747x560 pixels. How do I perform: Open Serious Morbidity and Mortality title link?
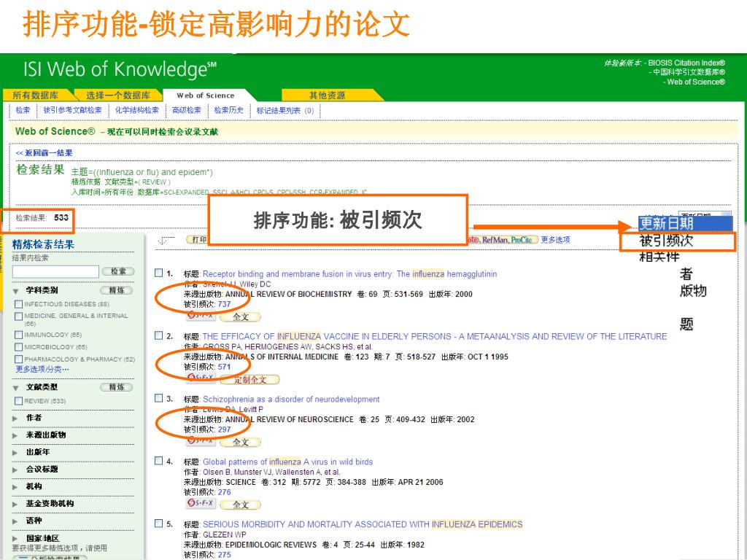(x=363, y=524)
